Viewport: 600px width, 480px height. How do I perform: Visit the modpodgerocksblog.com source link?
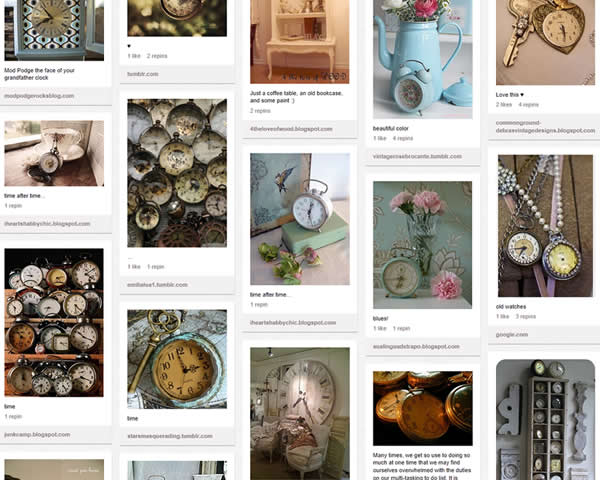[39, 96]
